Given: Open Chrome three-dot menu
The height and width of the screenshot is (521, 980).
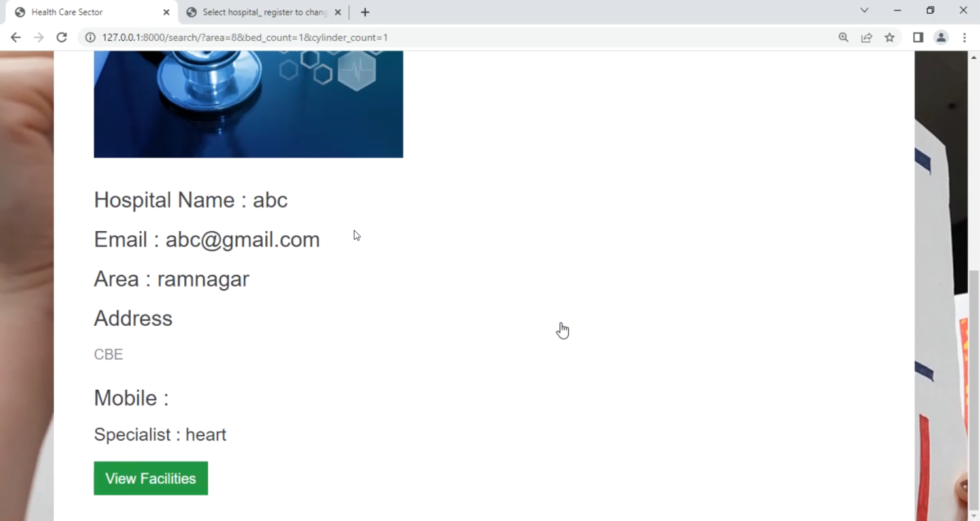Looking at the screenshot, I should tap(964, 37).
